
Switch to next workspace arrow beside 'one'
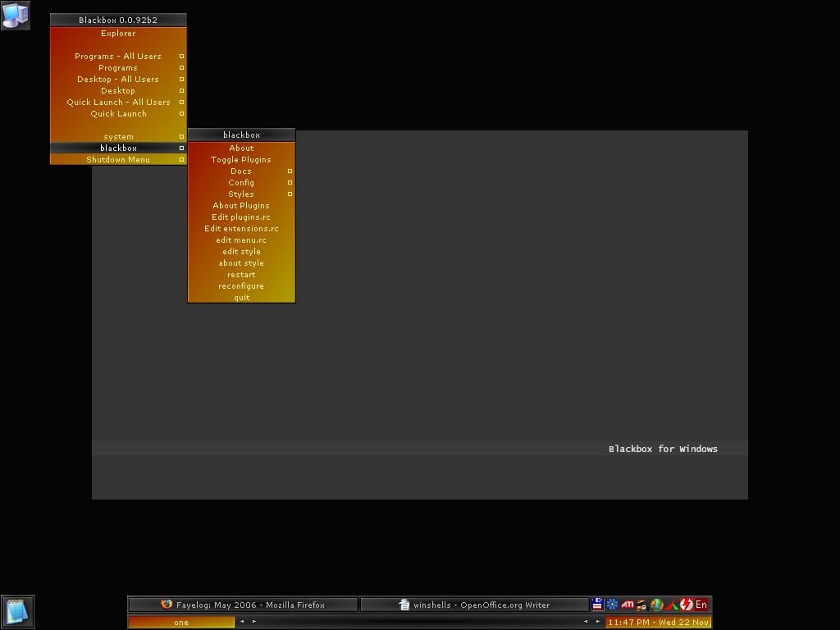254,622
